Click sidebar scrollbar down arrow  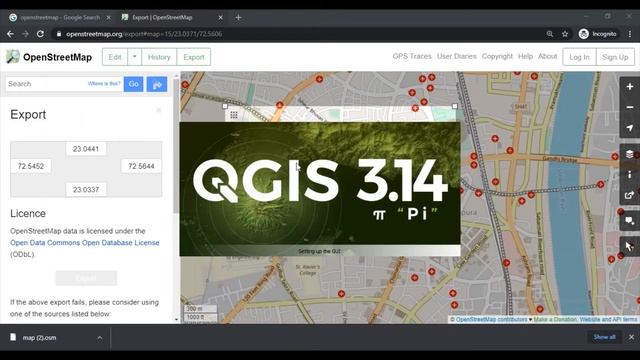(x=176, y=320)
